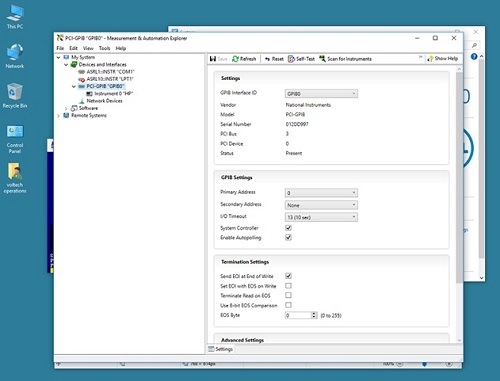
Task: Toggle Enable Autopolling checkbox
Action: (288, 237)
